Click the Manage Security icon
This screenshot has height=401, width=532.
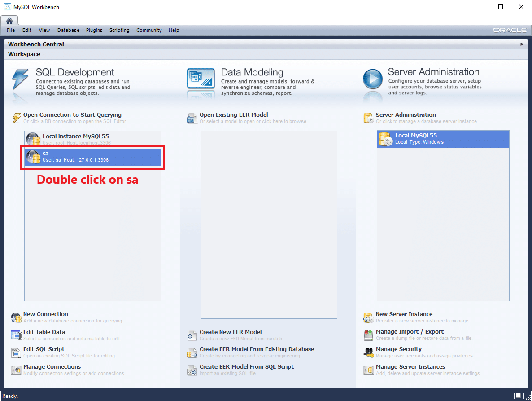[x=368, y=352]
